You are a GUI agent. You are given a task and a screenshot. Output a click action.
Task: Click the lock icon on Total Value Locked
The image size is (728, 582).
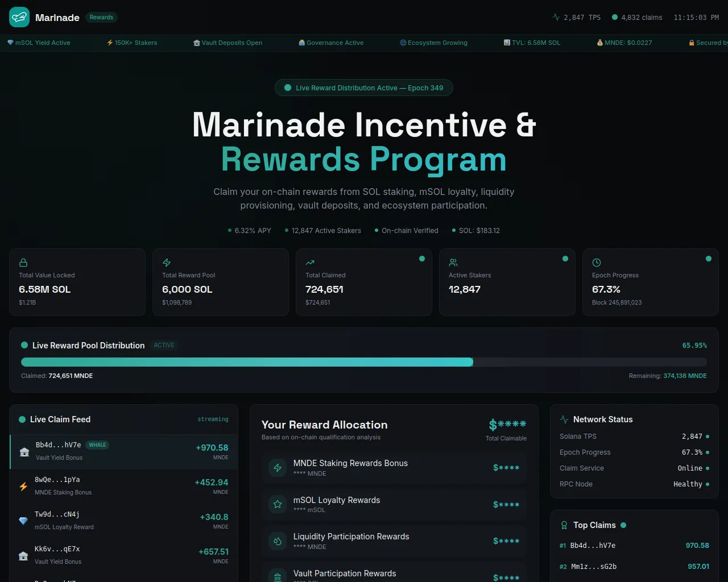pyautogui.click(x=23, y=263)
